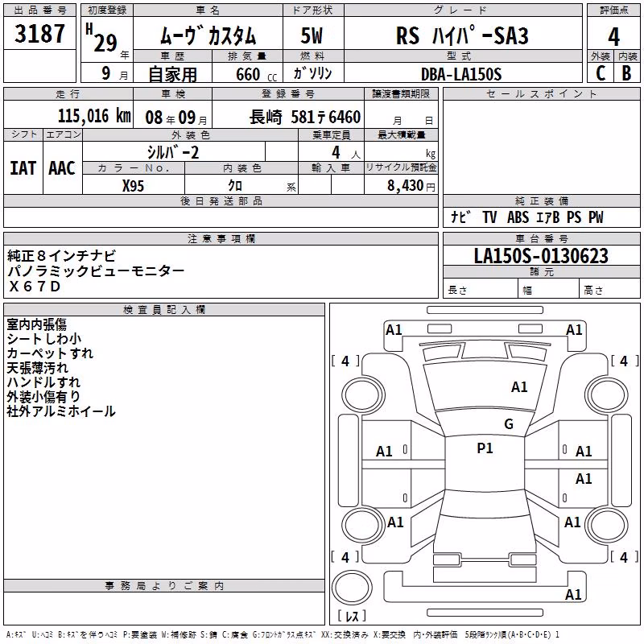Click the interior color クロ
This screenshot has width=644, height=644.
click(x=235, y=186)
